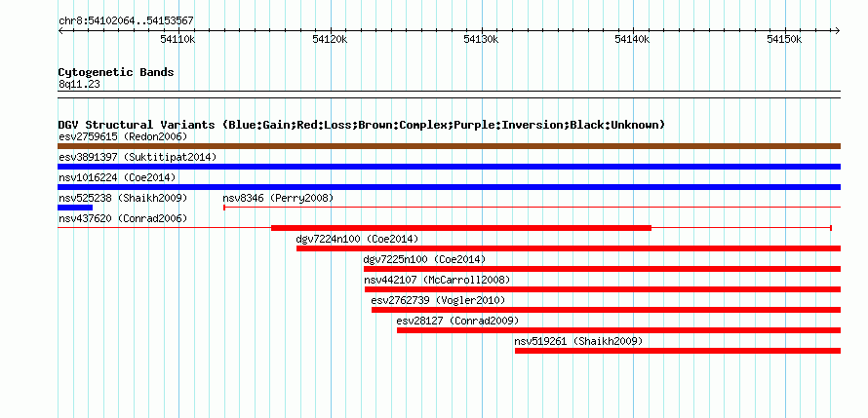The image size is (868, 418).
Task: Click the chr8:54102064..54153567 coordinate label
Action: [126, 21]
